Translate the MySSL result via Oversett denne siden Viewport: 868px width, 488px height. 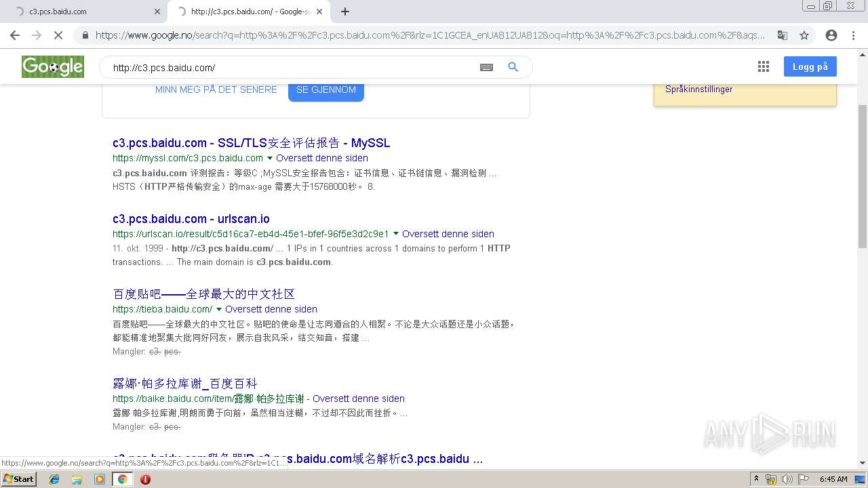point(322,158)
